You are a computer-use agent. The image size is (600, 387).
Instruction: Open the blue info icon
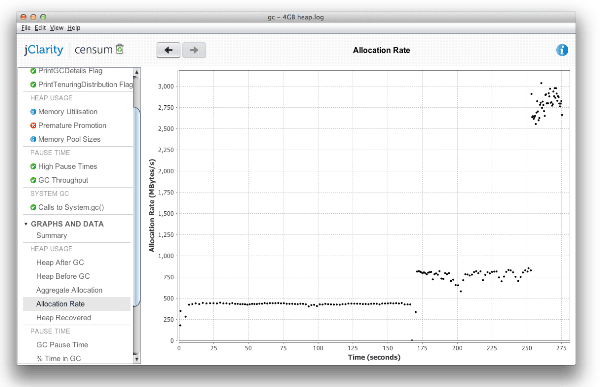point(562,50)
